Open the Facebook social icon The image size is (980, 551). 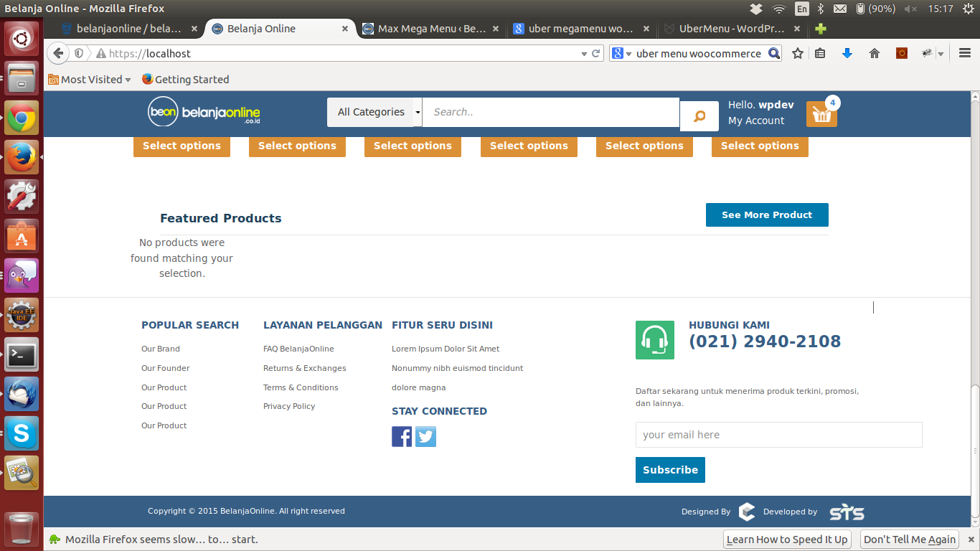point(402,436)
